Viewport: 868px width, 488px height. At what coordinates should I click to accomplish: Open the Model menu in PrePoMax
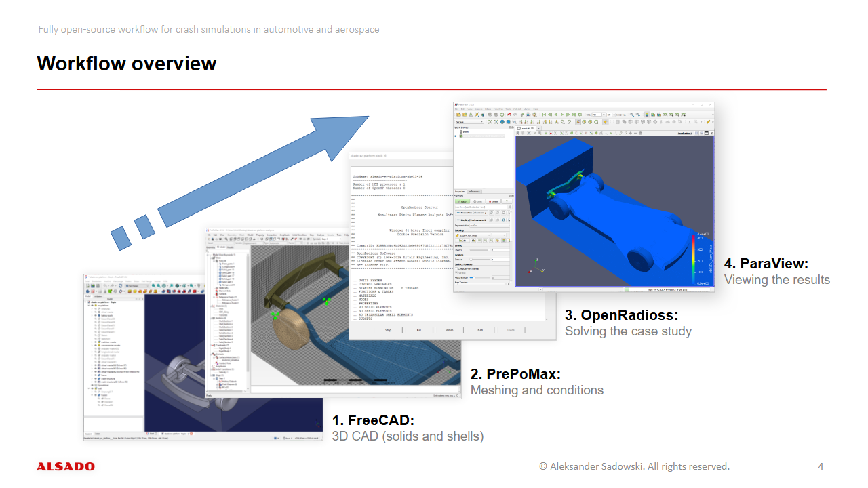click(x=250, y=235)
